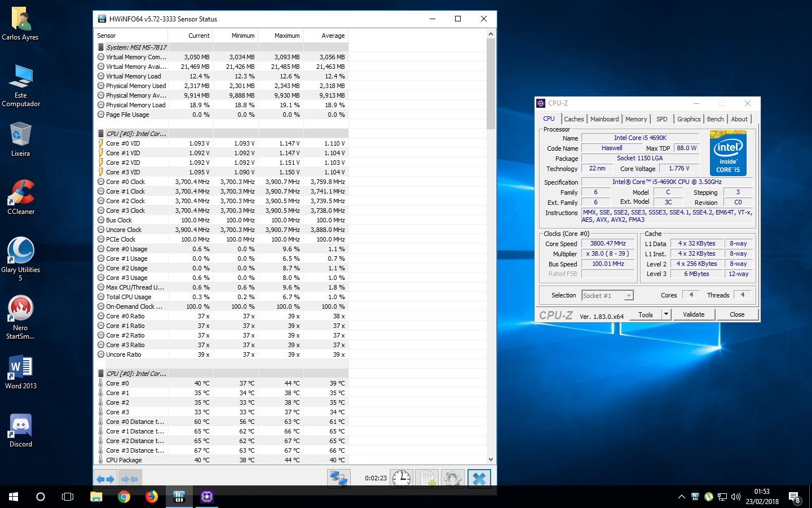Open Cortana search circle on taskbar
The width and height of the screenshot is (812, 508).
41,497
